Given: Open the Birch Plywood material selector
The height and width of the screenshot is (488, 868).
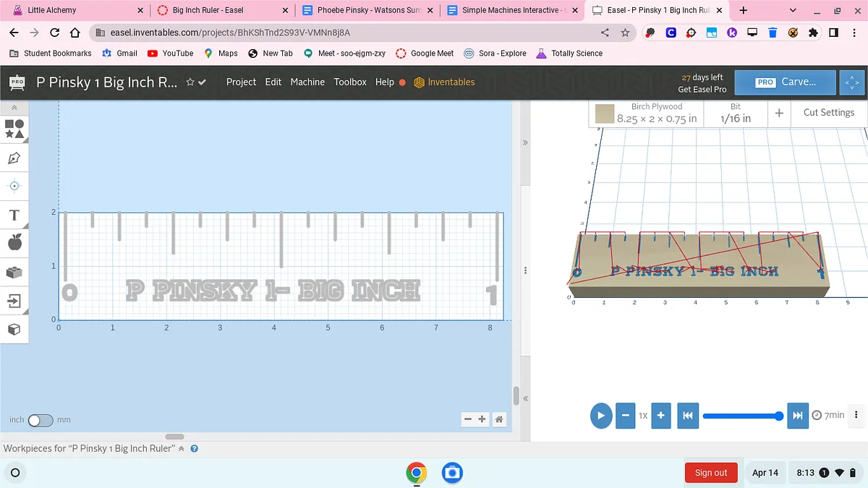Looking at the screenshot, I should click(646, 114).
